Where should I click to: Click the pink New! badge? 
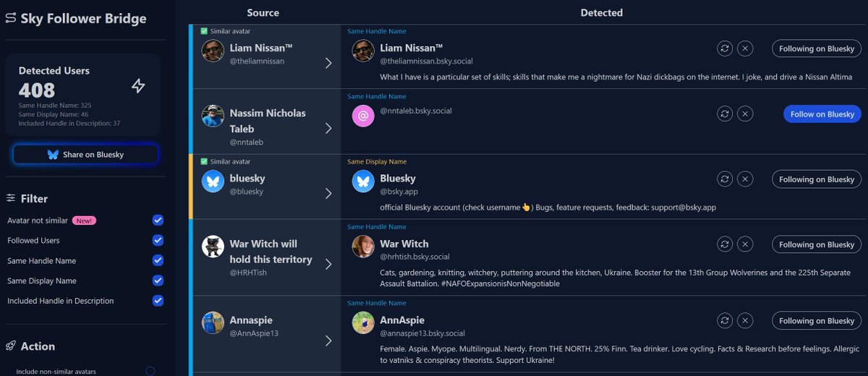(82, 220)
